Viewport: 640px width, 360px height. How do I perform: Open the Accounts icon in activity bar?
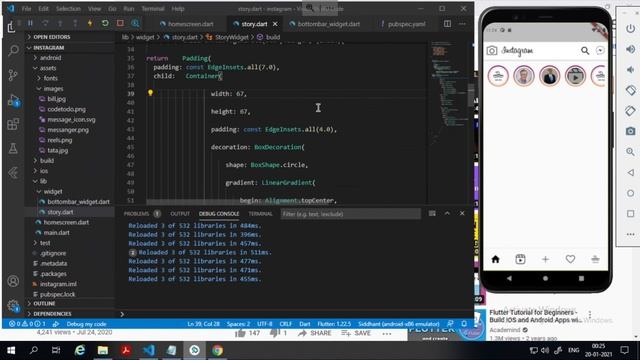click(x=13, y=281)
